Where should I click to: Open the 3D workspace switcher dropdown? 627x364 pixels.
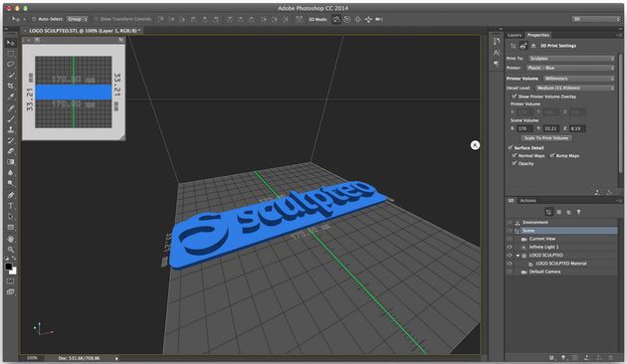(596, 19)
